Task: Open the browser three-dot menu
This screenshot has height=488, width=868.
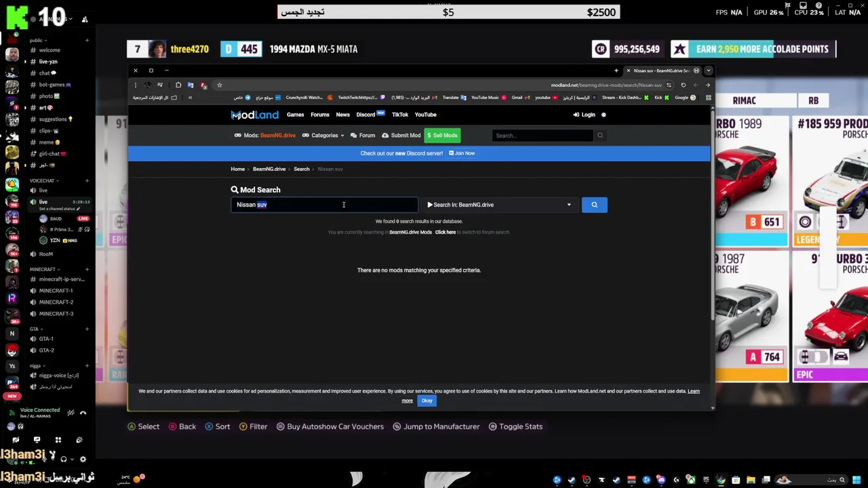Action: tap(135, 85)
